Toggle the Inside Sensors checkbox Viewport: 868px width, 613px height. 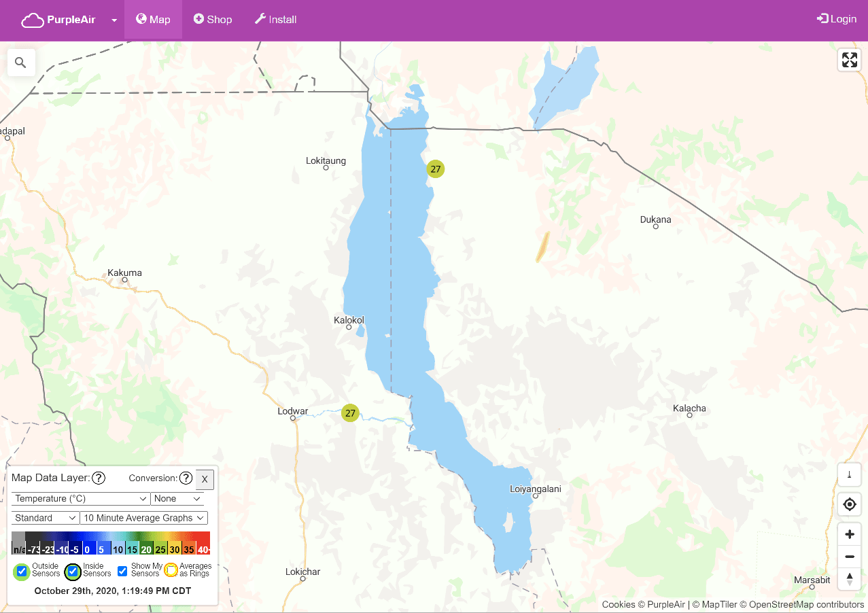(x=73, y=571)
